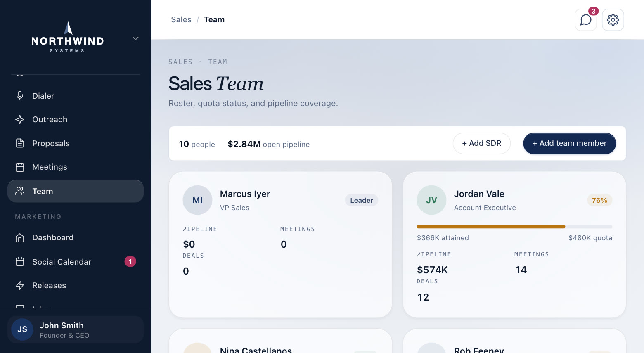Click Marcus Iyer's name
Image resolution: width=644 pixels, height=353 pixels.
[245, 194]
